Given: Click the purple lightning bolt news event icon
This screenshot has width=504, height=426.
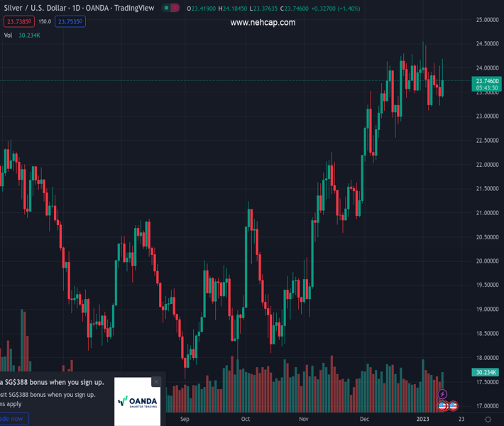Looking at the screenshot, I should pos(442,394).
